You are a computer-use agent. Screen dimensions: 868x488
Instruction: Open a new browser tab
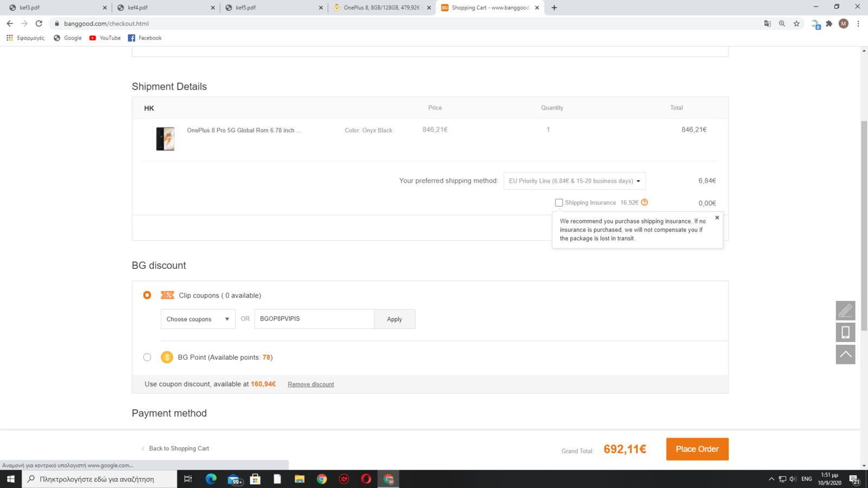tap(554, 8)
